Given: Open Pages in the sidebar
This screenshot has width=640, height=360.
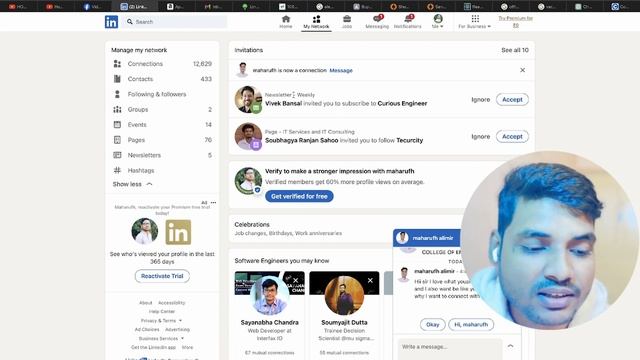Looking at the screenshot, I should click(162, 140).
